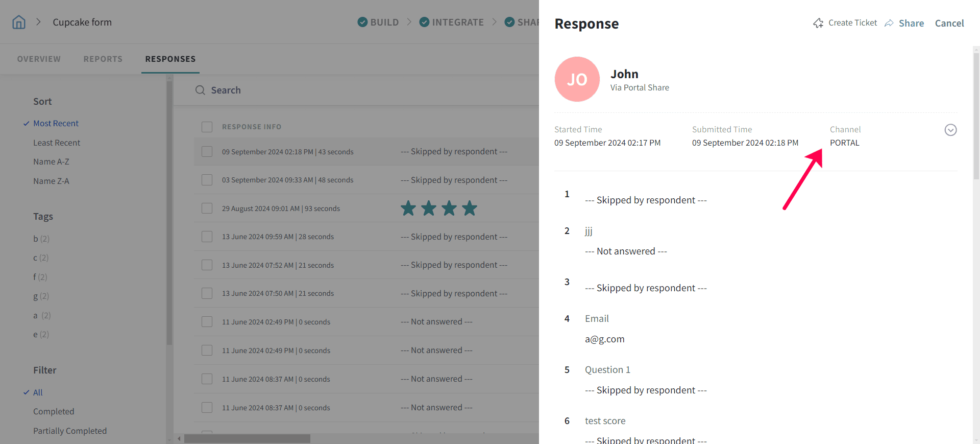Click John's JO avatar circle

click(x=577, y=79)
